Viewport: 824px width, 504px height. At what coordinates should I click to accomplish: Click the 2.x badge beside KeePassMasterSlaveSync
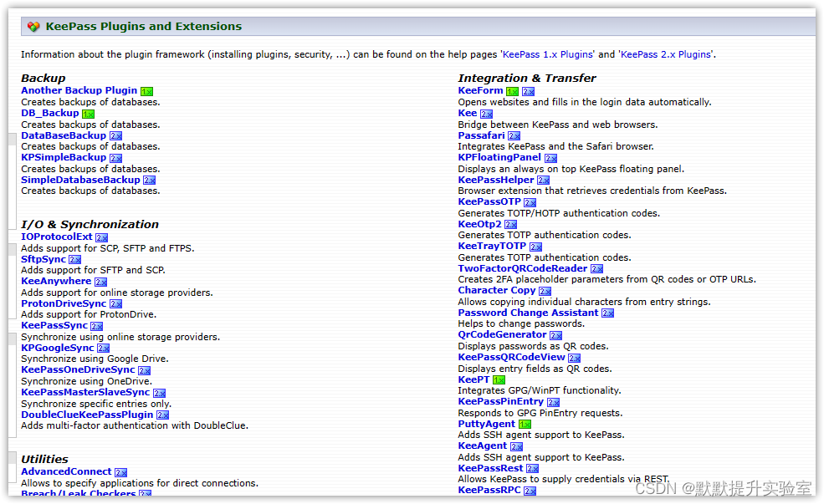pyautogui.click(x=159, y=393)
